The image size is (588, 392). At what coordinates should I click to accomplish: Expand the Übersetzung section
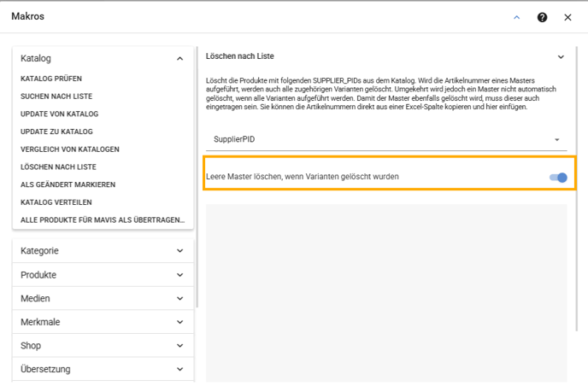coord(103,369)
